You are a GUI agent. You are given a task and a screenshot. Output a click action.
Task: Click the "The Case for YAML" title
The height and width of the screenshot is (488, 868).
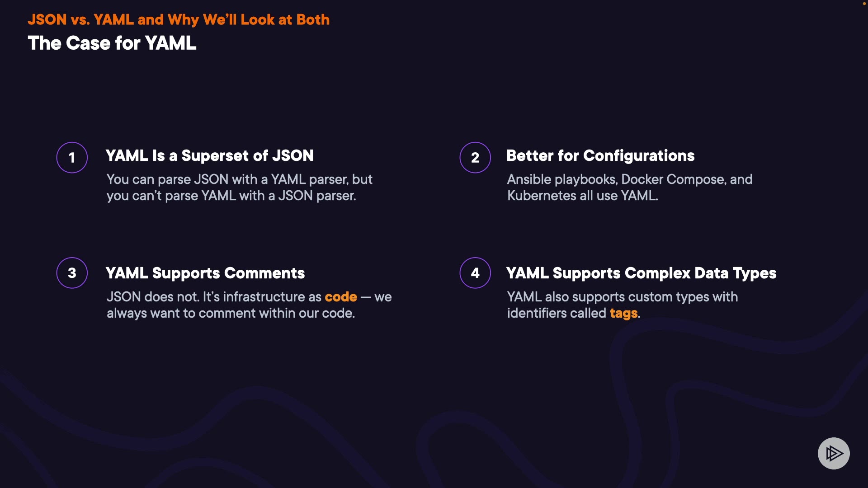(x=112, y=43)
